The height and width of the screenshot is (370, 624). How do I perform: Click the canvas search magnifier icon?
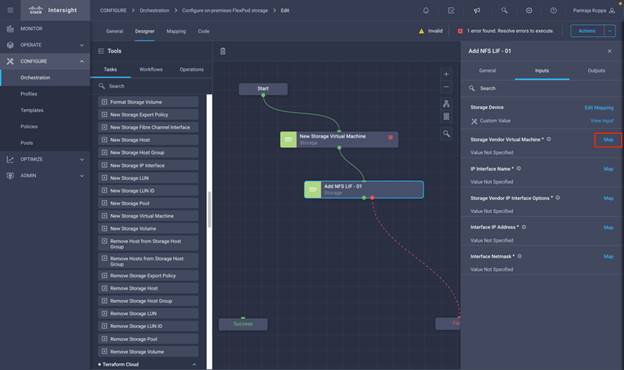(447, 134)
